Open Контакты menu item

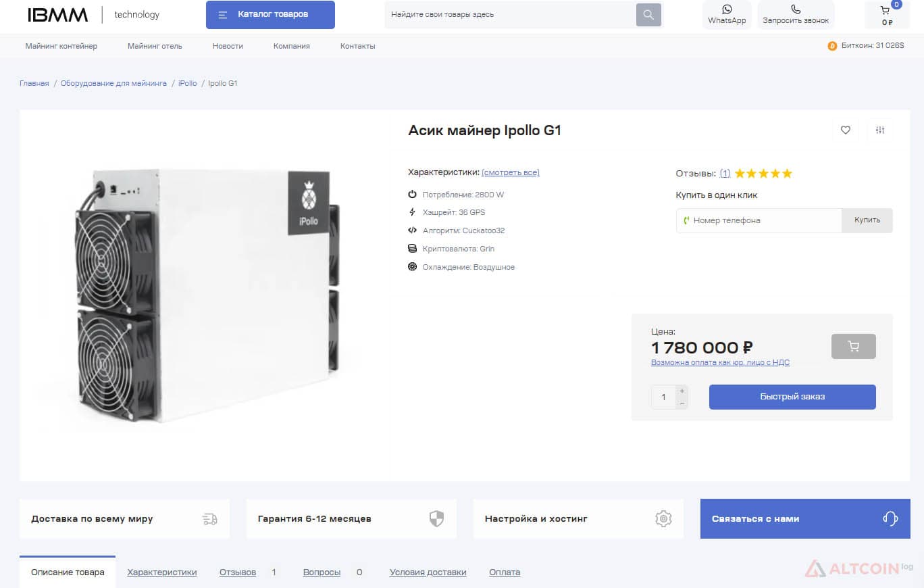(x=358, y=46)
